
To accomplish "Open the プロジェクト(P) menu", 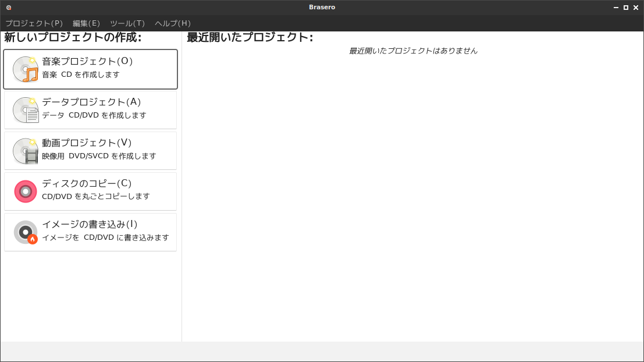I will tap(34, 23).
